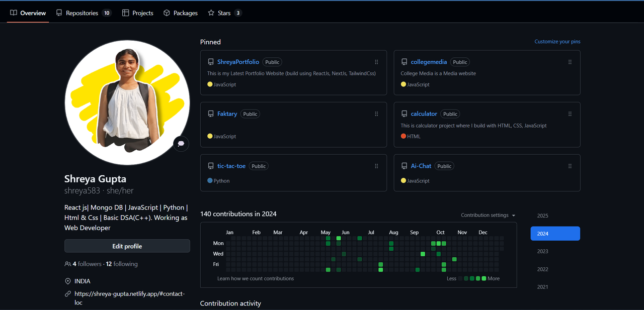Click the repo icon beside calculator

point(404,114)
